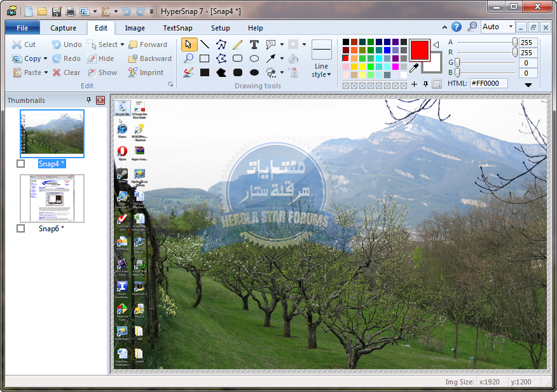
Task: Click the Cut button in Edit group
Action: [24, 44]
